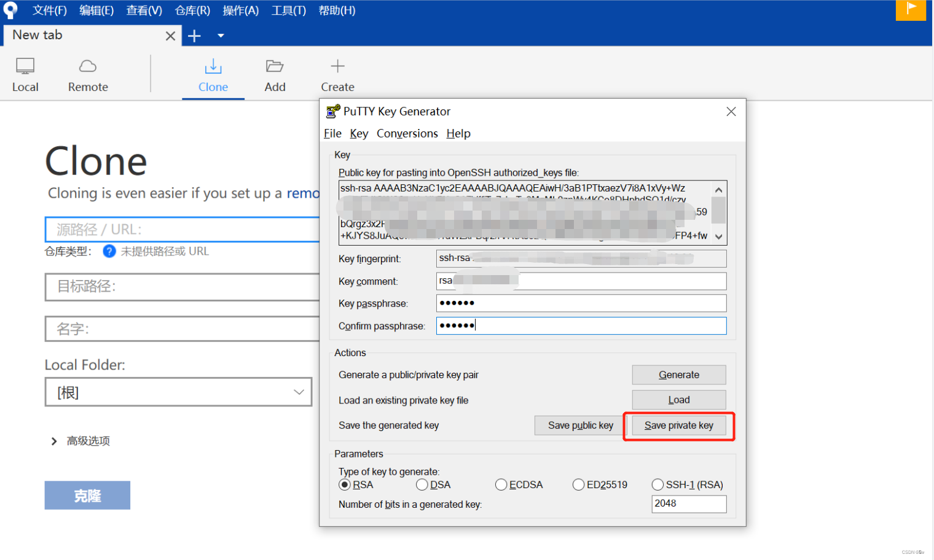The image size is (934, 560).
Task: Open the Local repositories view
Action: 25,75
